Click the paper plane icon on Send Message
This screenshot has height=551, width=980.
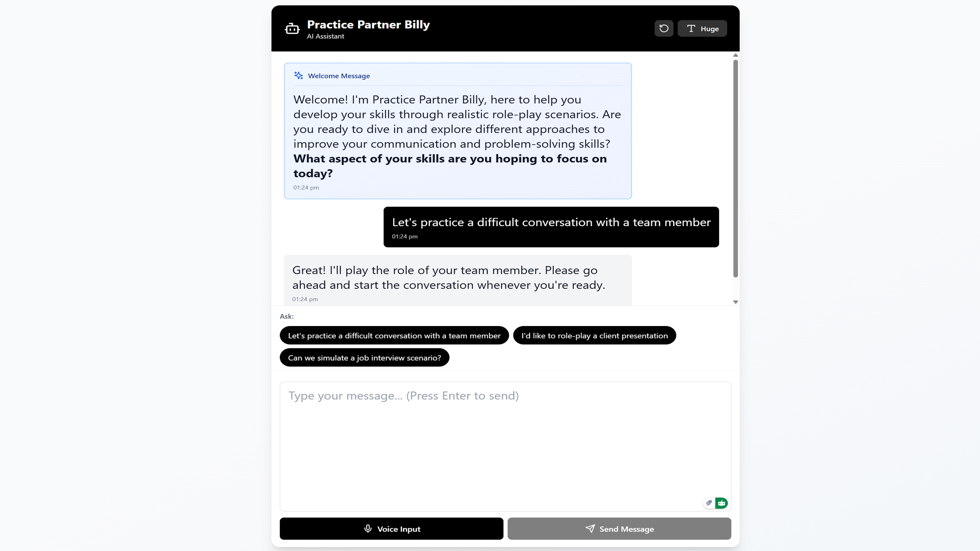[590, 529]
